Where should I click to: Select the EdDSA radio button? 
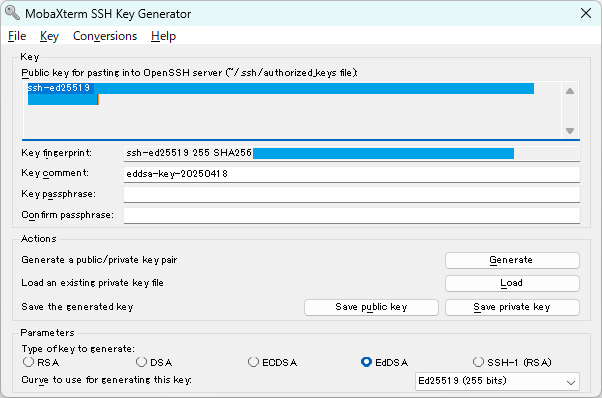pyautogui.click(x=366, y=362)
